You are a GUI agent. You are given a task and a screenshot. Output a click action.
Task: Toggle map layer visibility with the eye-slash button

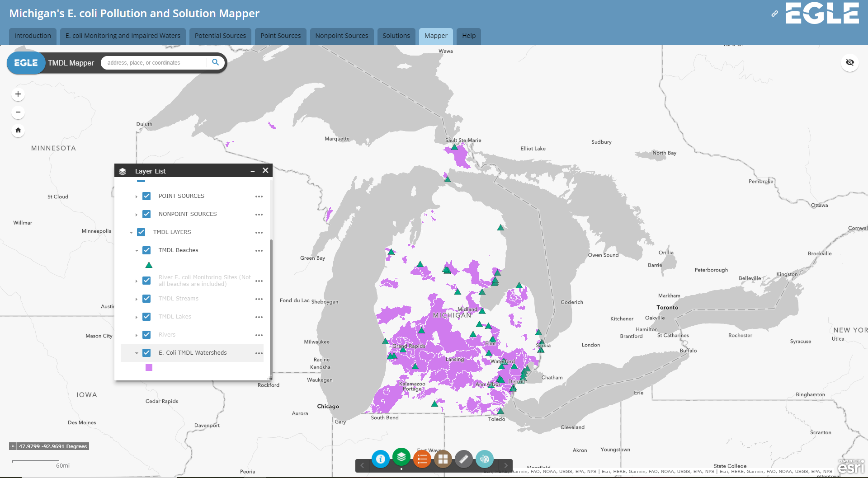click(851, 62)
